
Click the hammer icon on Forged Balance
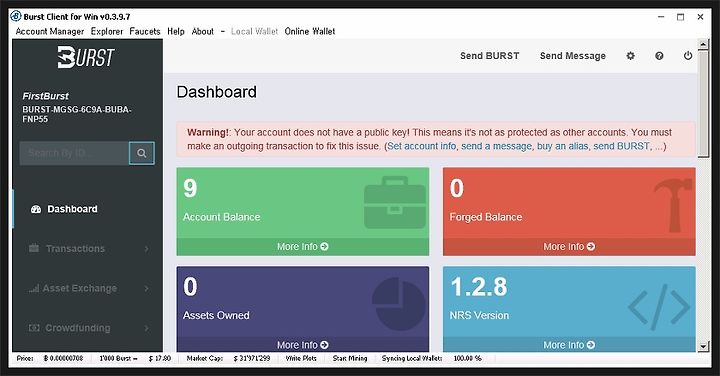pos(673,205)
